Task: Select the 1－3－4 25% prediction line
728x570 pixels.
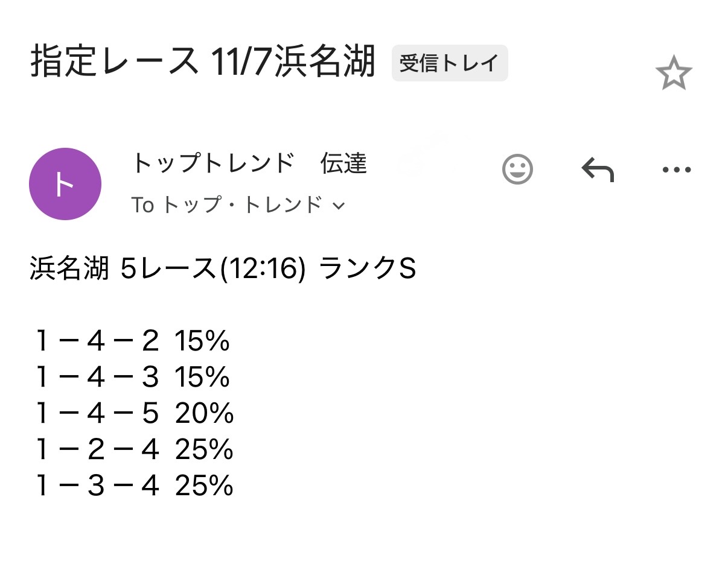Action: tap(134, 486)
